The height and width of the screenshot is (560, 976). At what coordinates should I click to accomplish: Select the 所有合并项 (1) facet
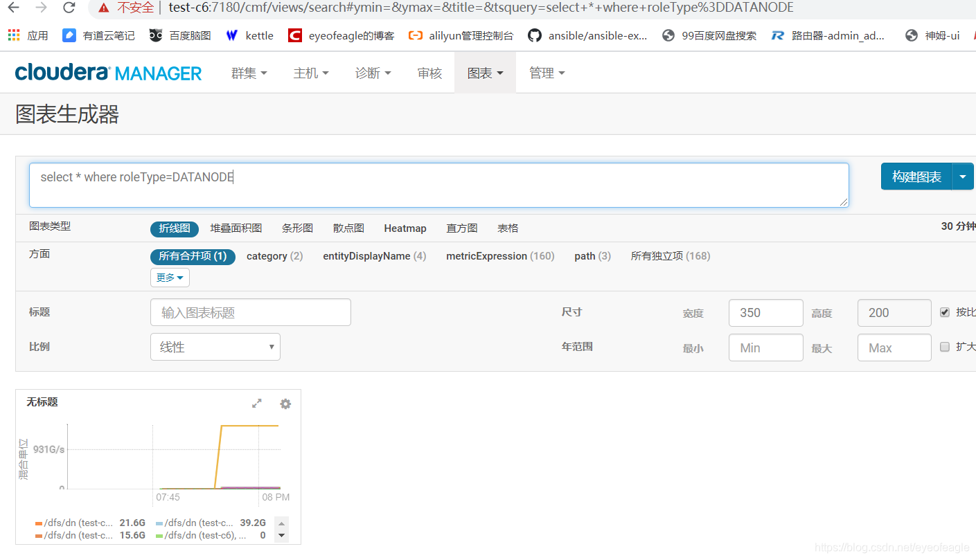coord(193,256)
